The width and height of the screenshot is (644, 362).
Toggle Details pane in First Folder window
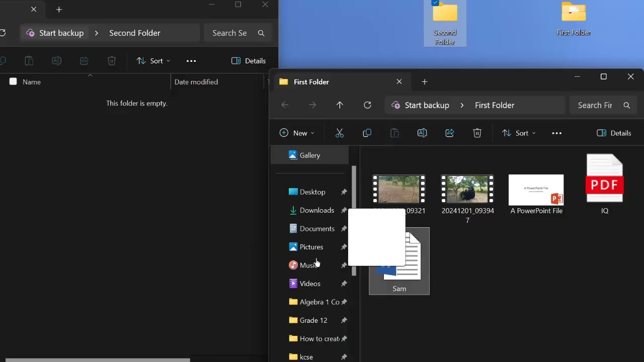click(x=614, y=133)
